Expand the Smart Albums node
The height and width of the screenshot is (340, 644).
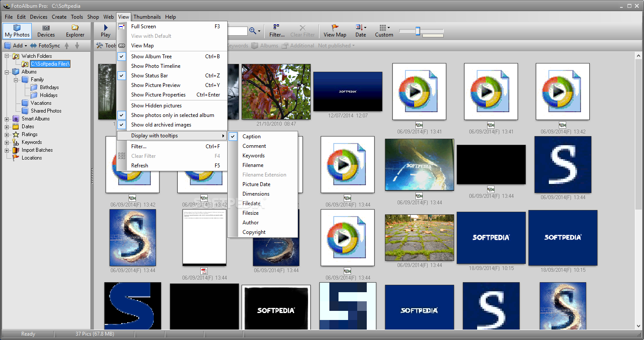pos(7,119)
